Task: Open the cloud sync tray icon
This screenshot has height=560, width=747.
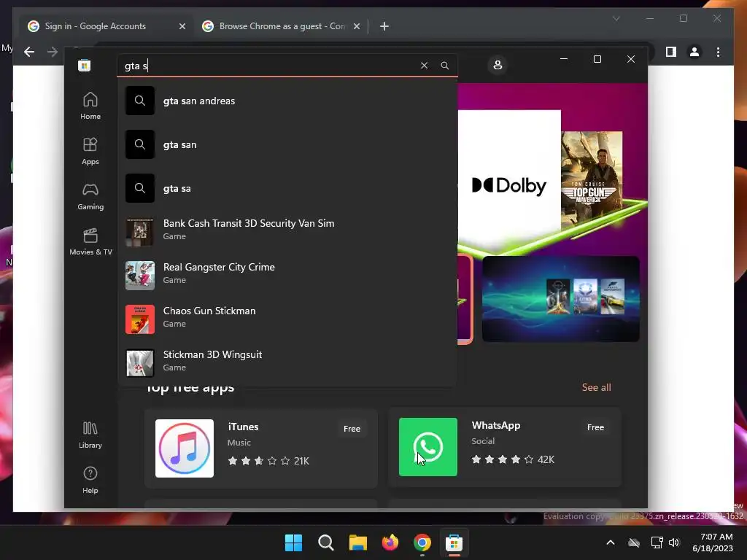Action: click(x=634, y=542)
